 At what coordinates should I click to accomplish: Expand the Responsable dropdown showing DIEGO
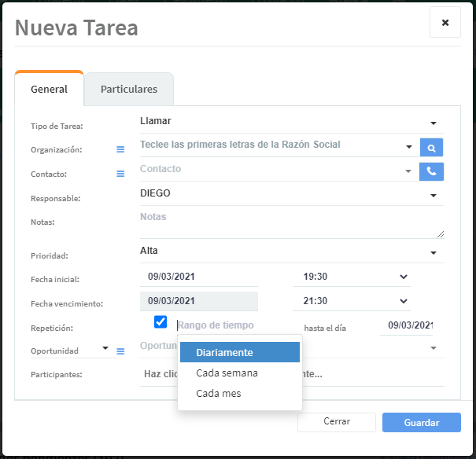[x=433, y=195]
